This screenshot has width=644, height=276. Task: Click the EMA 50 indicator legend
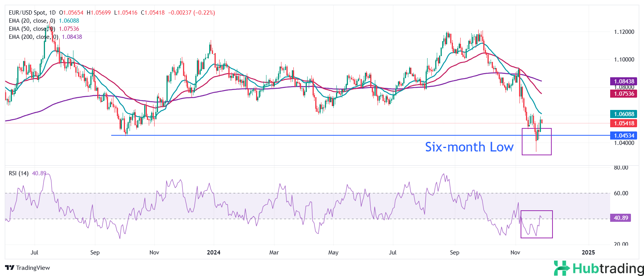(32, 29)
